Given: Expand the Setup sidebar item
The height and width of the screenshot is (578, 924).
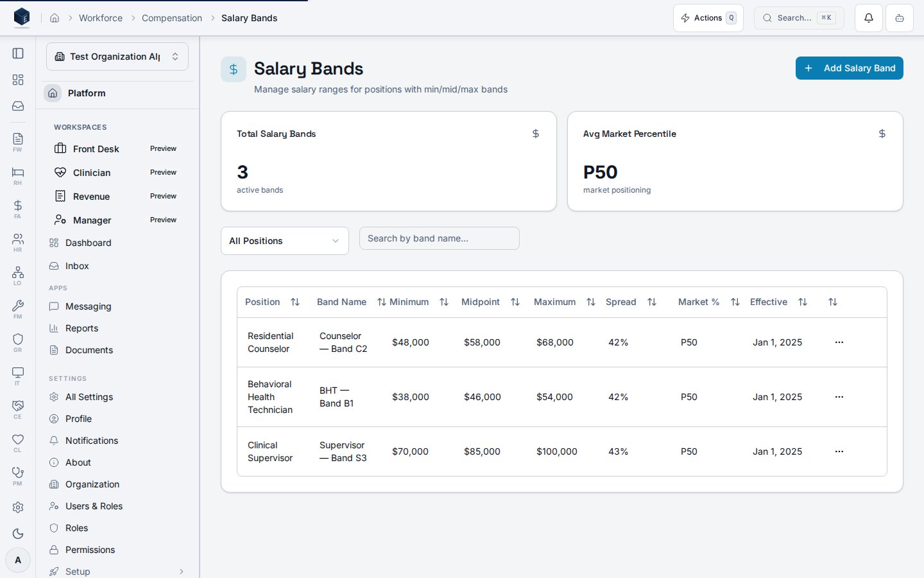Looking at the screenshot, I should pyautogui.click(x=117, y=572).
